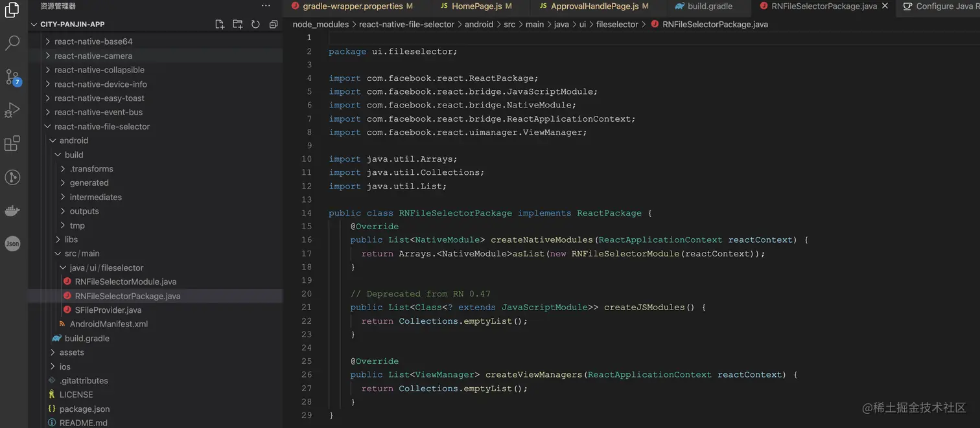The image size is (980, 428).
Task: Open LICENSE file in tree
Action: click(x=76, y=394)
